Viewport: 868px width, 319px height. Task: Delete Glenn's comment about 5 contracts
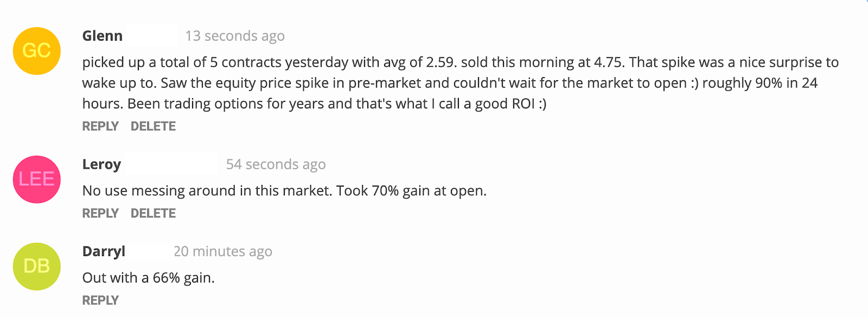[153, 126]
